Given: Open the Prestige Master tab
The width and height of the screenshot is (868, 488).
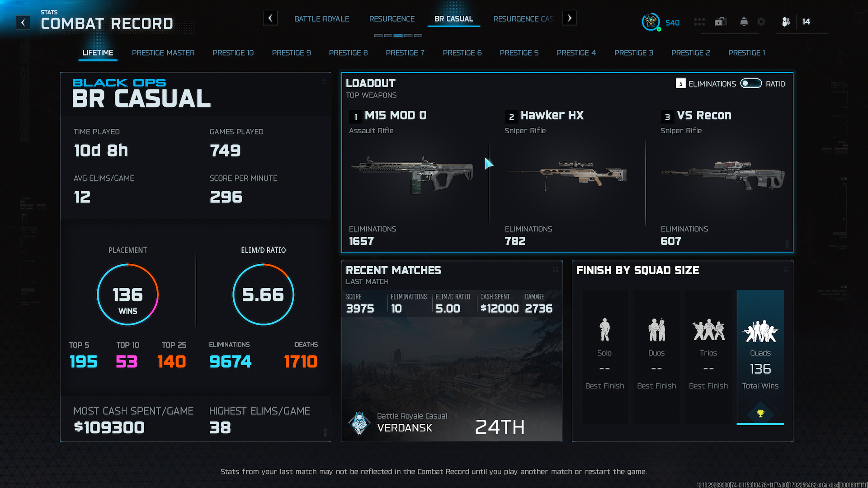Looking at the screenshot, I should tap(163, 53).
